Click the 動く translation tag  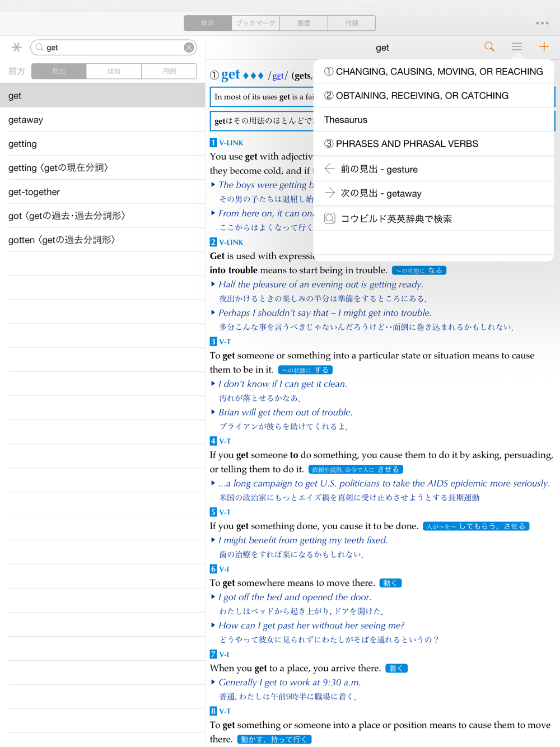390,583
